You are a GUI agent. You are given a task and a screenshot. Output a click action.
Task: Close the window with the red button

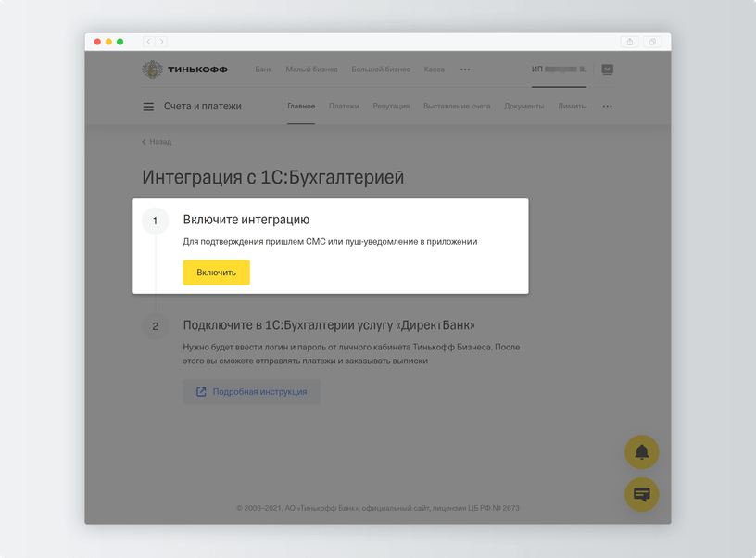coord(97,42)
